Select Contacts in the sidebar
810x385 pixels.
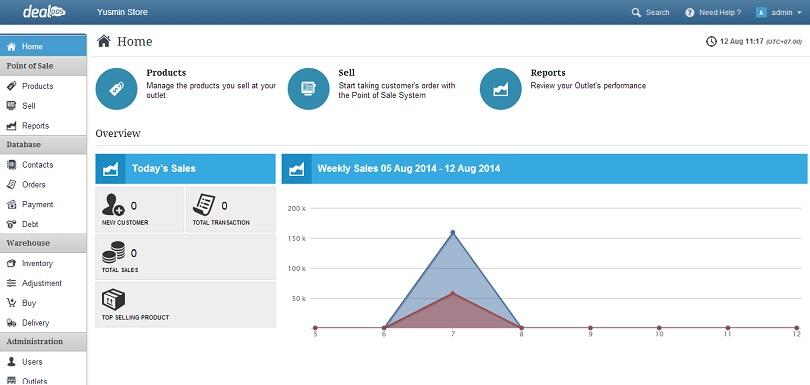coord(43,165)
